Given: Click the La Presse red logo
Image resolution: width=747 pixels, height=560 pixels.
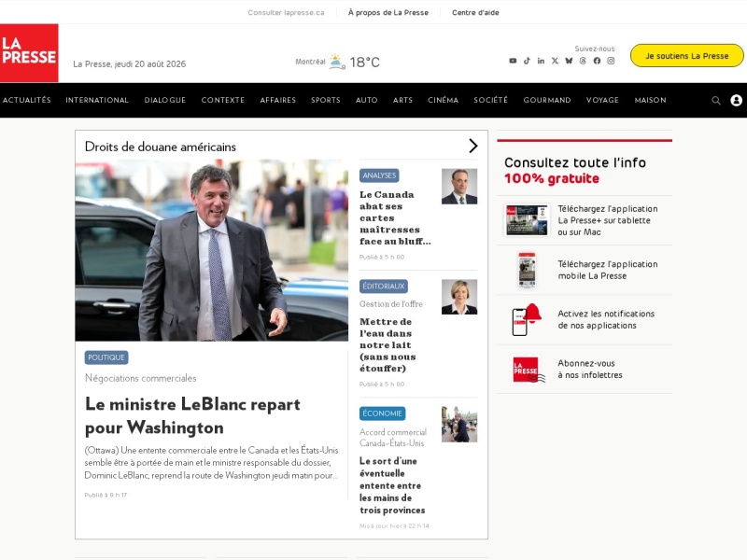Looking at the screenshot, I should (29, 53).
